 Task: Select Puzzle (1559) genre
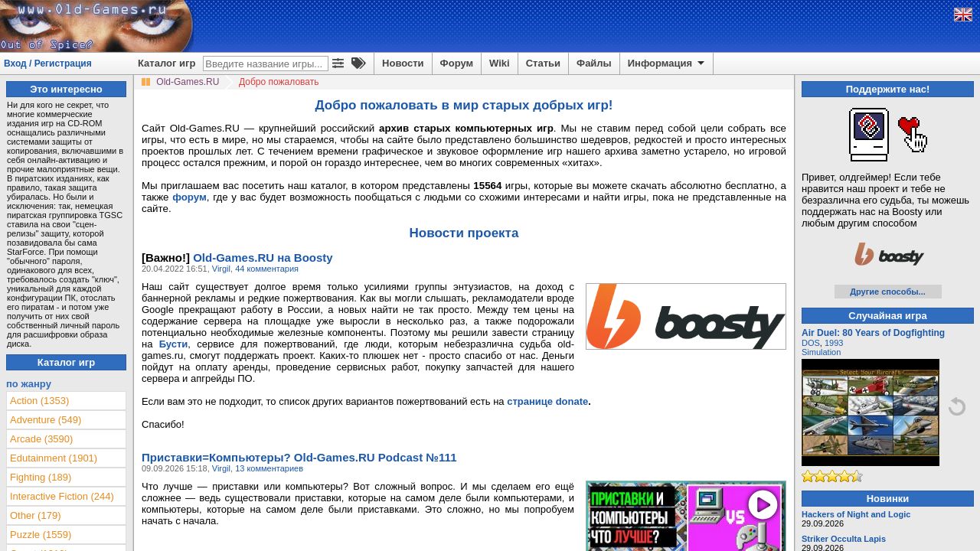(x=67, y=535)
